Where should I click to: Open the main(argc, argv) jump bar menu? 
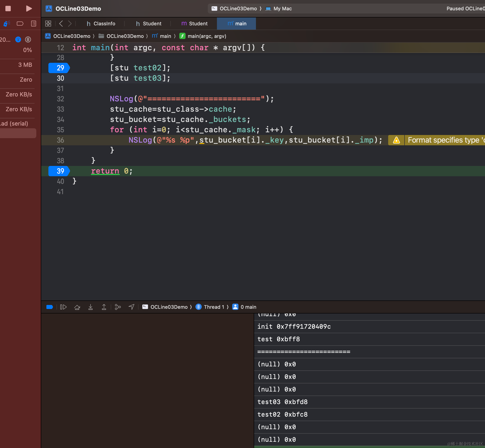tap(206, 36)
